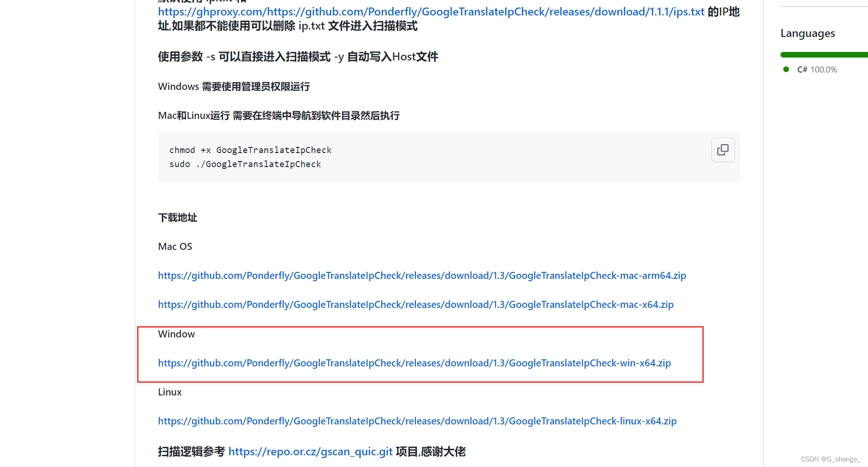Open the ghproxy ips.txt download link

[x=431, y=12]
